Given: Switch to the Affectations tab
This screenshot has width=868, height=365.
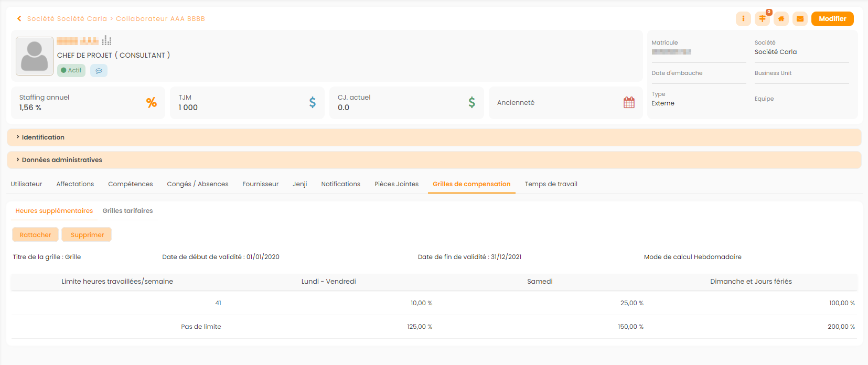Looking at the screenshot, I should coord(75,184).
